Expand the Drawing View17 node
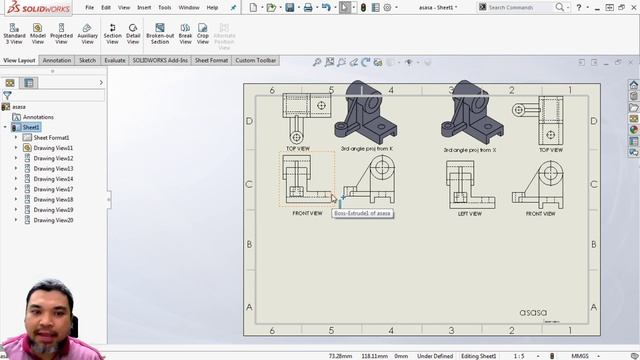 click(x=16, y=189)
